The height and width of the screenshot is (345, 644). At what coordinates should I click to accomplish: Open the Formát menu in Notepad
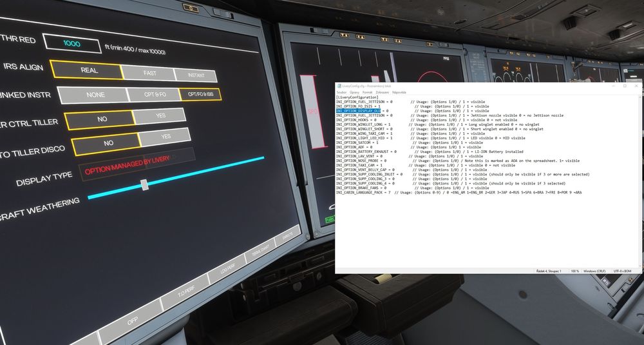[x=369, y=92]
